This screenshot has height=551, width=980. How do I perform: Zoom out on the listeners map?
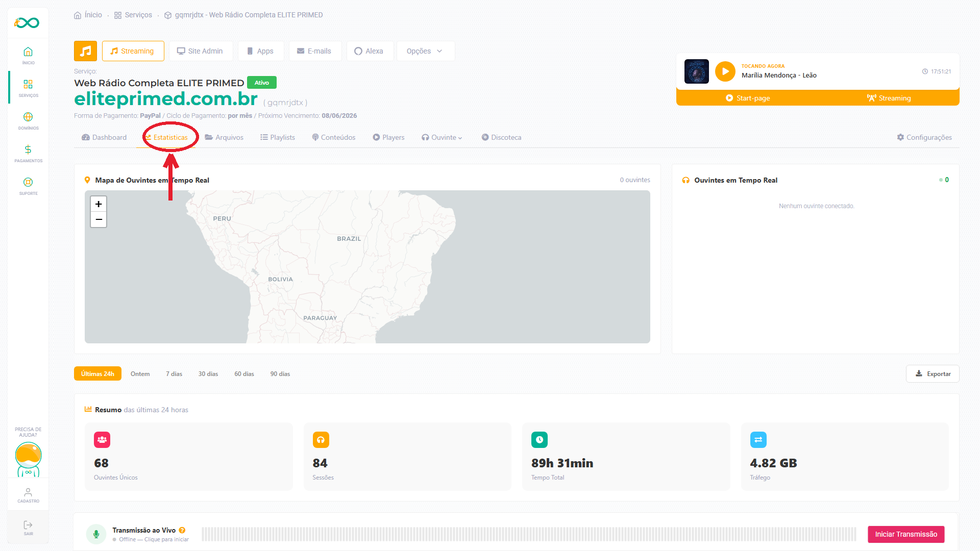tap(99, 219)
